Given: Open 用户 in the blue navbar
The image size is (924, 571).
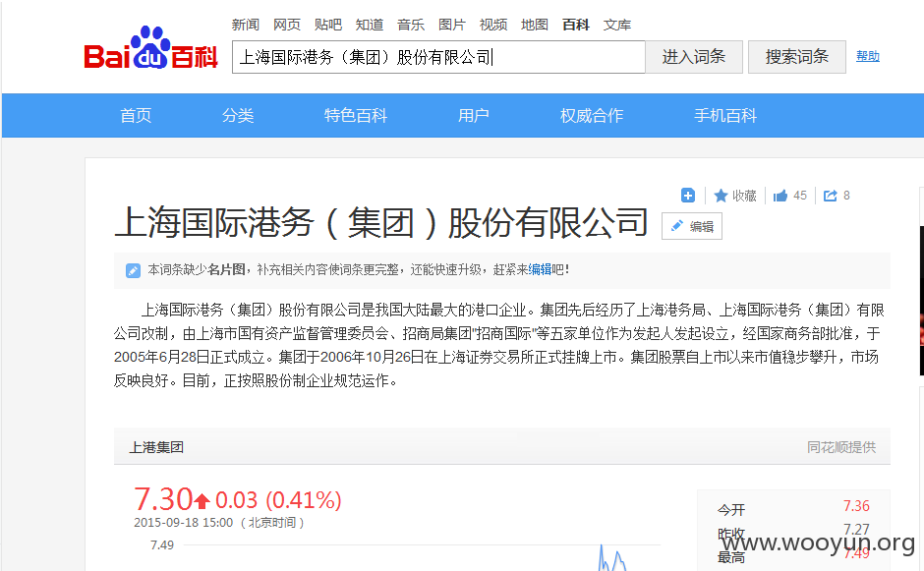Looking at the screenshot, I should pos(474,116).
